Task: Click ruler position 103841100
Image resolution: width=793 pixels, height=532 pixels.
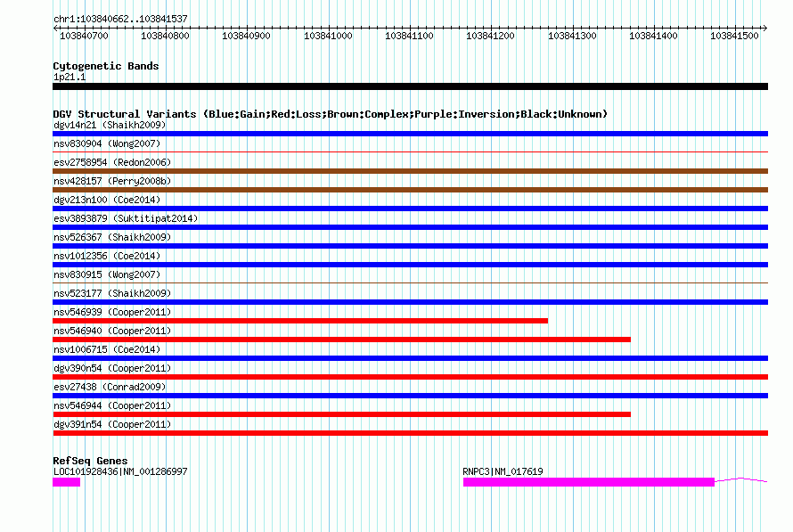Action: click(409, 36)
